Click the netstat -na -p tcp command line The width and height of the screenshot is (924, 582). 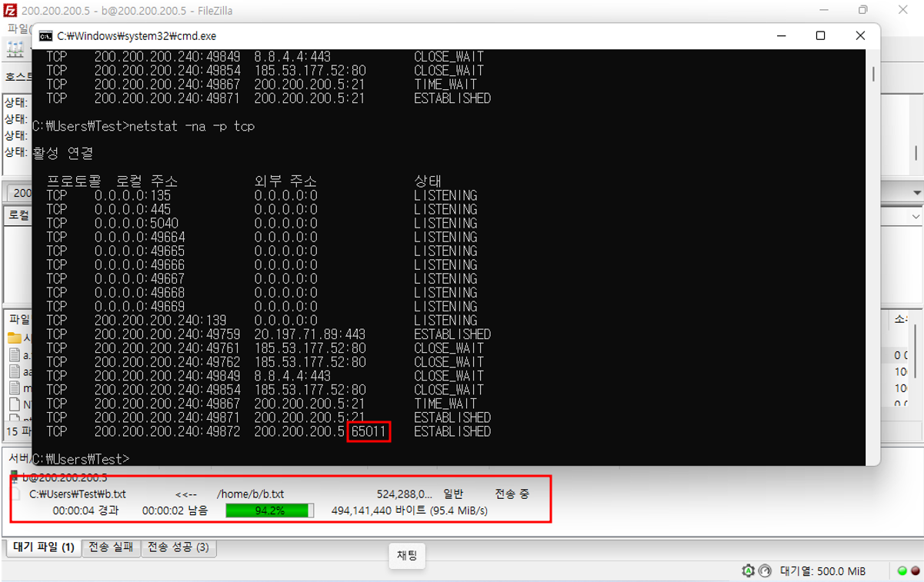click(x=192, y=126)
